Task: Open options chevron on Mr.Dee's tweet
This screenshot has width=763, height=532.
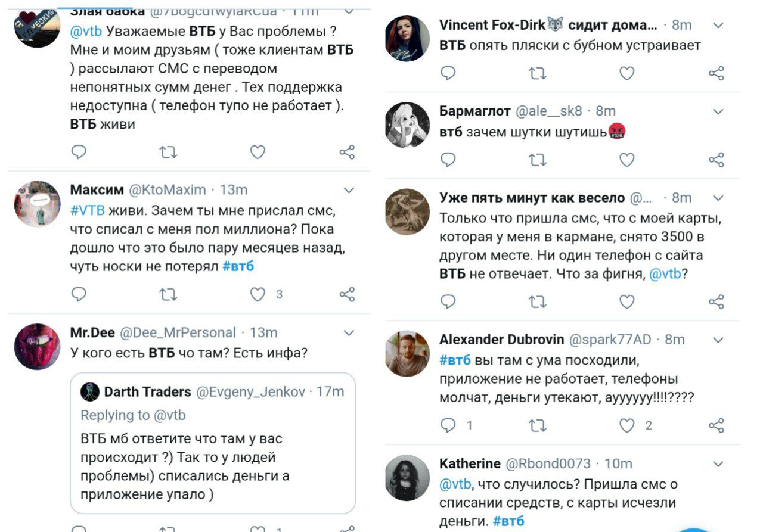Action: click(x=349, y=332)
